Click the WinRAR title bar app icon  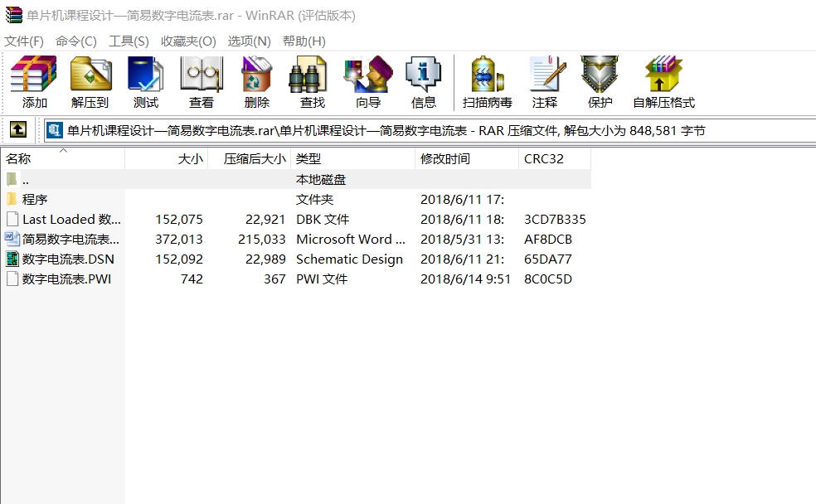(x=13, y=15)
